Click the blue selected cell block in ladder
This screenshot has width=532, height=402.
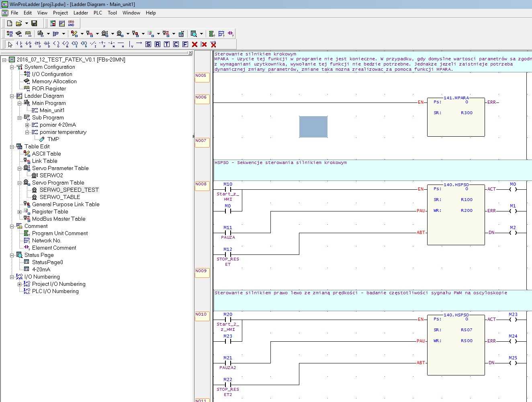click(313, 127)
